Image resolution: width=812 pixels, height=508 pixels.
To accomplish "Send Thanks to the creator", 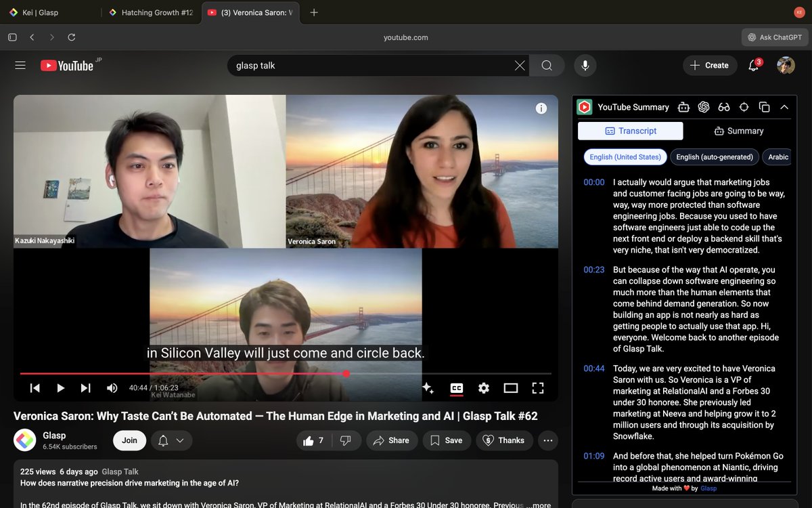I will (505, 440).
